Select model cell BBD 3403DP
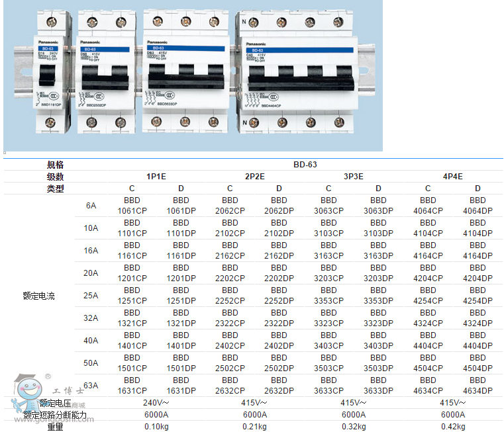504x432 pixels. [378, 341]
